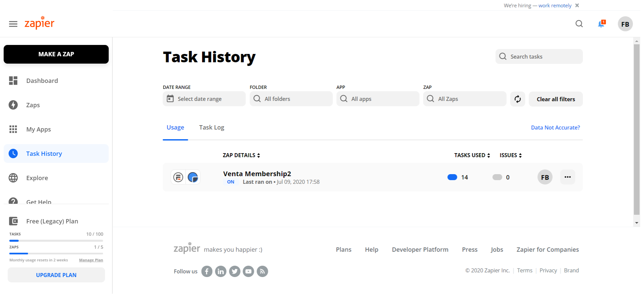The height and width of the screenshot is (300, 644).
Task: Click the MAKE A ZAP button
Action: coord(56,54)
